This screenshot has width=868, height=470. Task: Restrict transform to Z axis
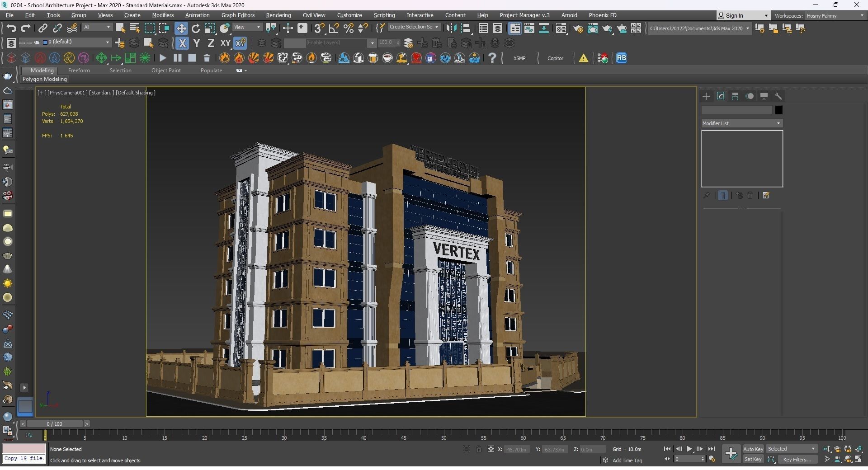(x=211, y=43)
